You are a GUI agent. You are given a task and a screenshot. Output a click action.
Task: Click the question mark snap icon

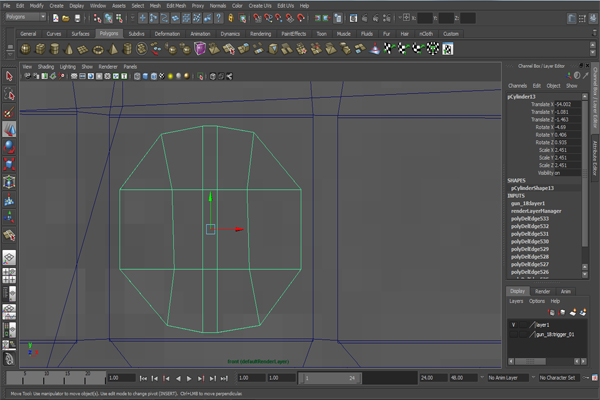(x=218, y=18)
